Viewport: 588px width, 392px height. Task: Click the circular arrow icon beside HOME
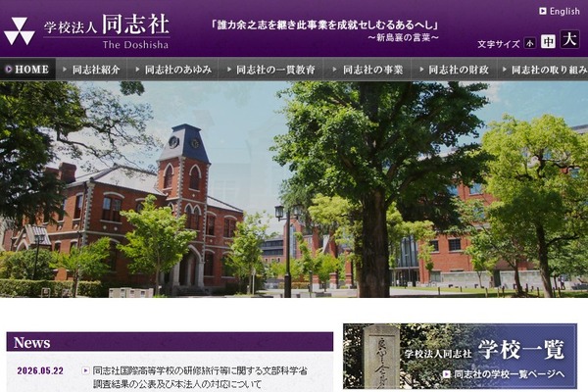(x=9, y=70)
